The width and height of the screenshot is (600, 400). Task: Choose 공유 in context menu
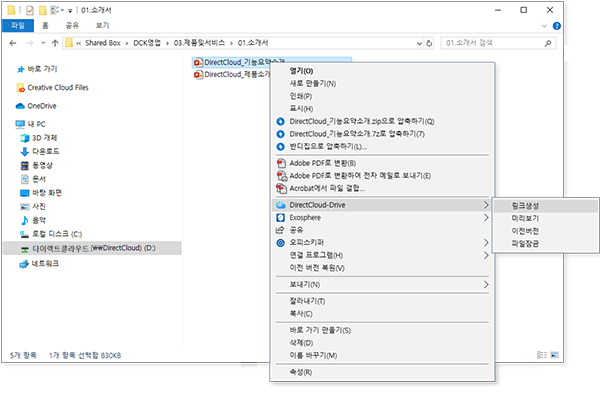[x=383, y=230]
